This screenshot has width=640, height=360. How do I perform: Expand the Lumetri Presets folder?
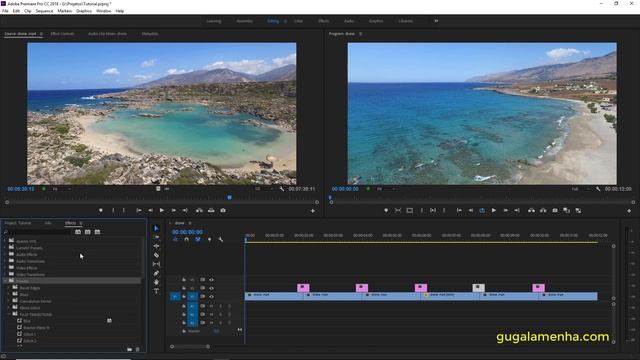pos(5,248)
